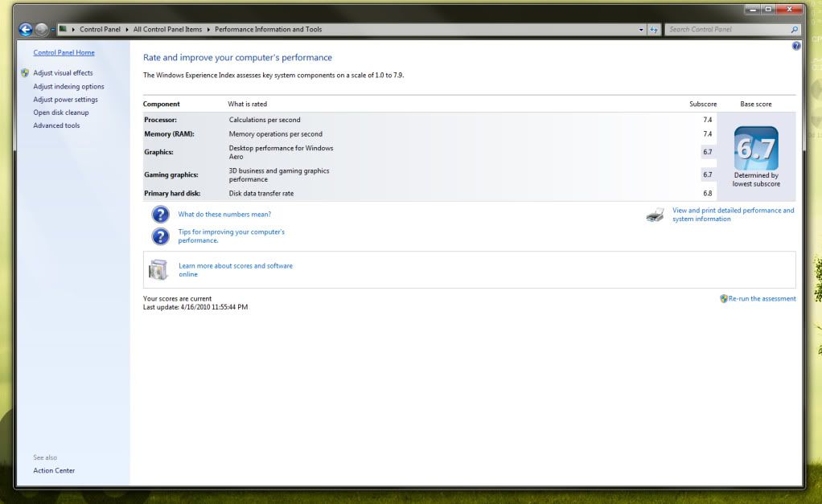Expand the arrow before Control Panel breadcrumb
822x504 pixels.
coord(73,30)
